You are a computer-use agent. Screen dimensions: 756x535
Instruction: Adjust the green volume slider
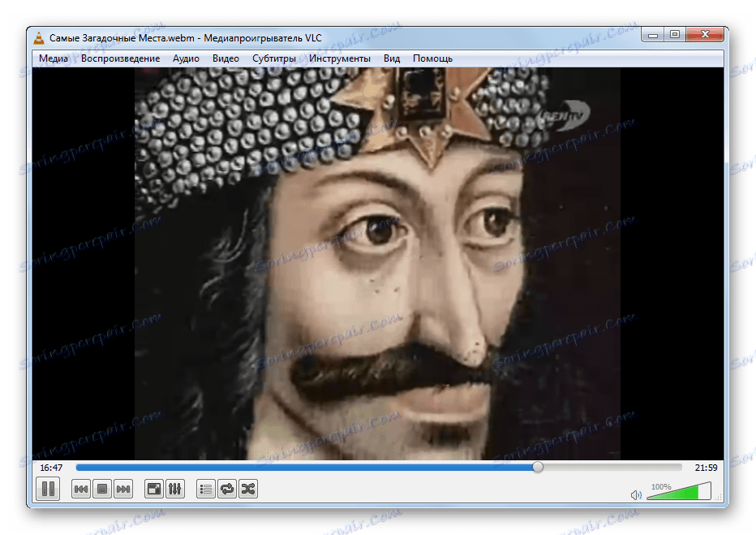tap(679, 492)
